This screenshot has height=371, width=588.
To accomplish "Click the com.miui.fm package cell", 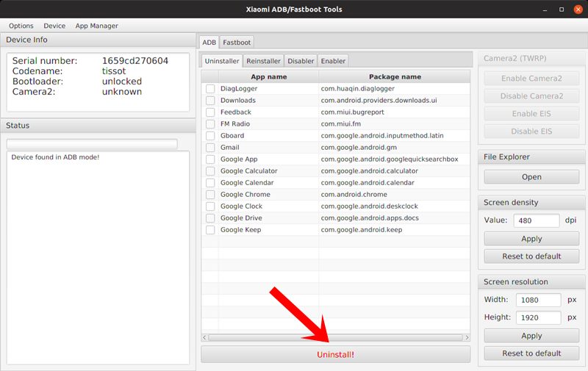I will [394, 124].
